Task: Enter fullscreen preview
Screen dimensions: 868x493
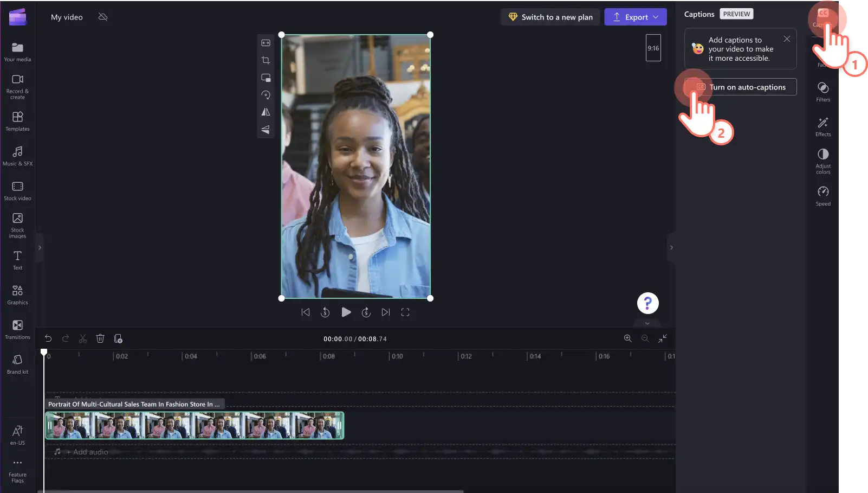Action: [x=405, y=312]
